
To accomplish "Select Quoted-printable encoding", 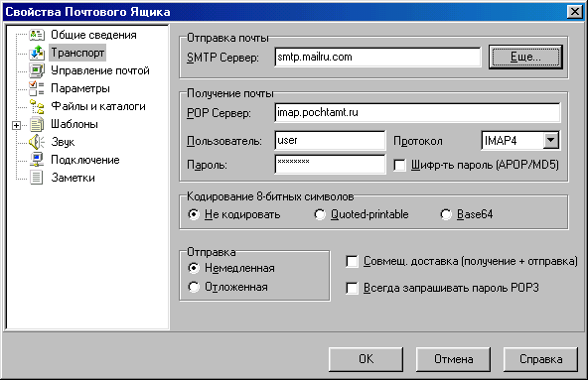I will tap(320, 214).
